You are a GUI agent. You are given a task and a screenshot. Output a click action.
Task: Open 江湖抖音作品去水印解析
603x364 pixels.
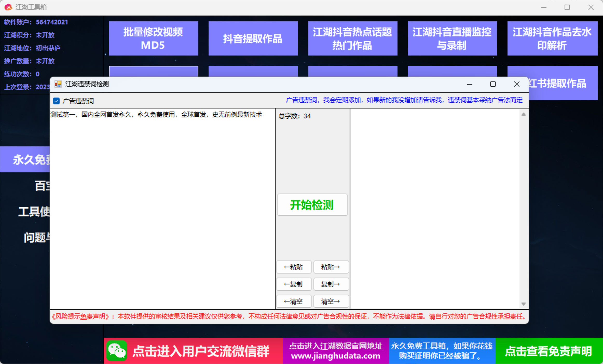552,38
